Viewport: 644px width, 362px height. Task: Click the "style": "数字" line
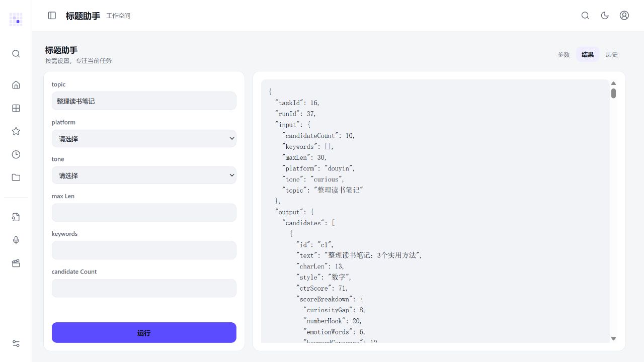[x=324, y=278]
